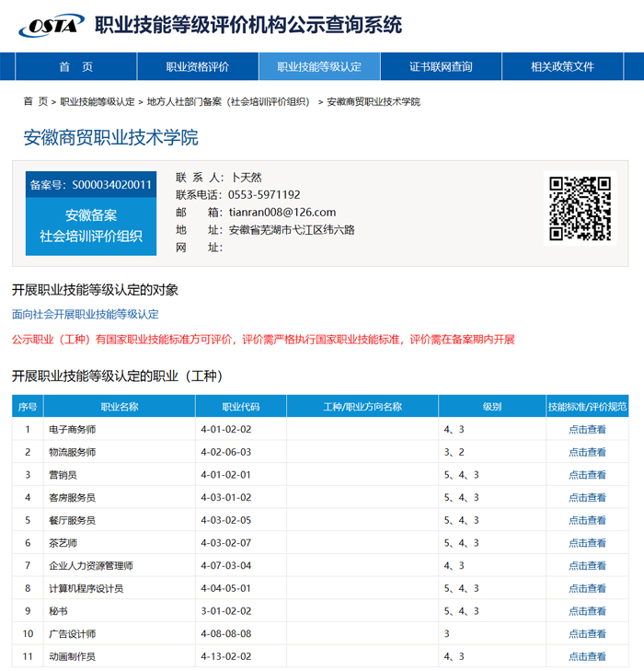Click phone number 0553-5971192

(264, 195)
